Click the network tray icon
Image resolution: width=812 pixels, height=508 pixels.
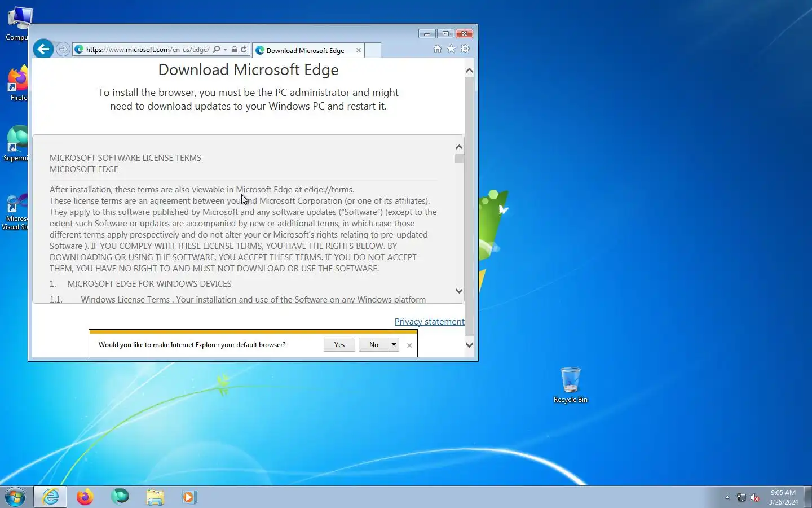[x=742, y=497]
